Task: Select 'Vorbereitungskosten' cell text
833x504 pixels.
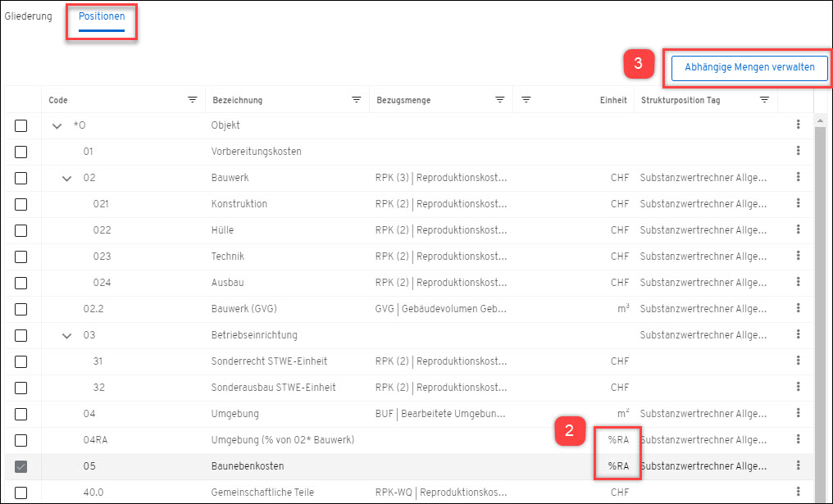Action: pos(256,152)
